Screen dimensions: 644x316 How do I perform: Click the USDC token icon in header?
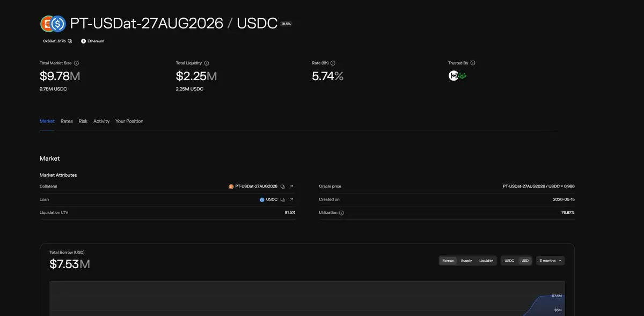click(58, 24)
